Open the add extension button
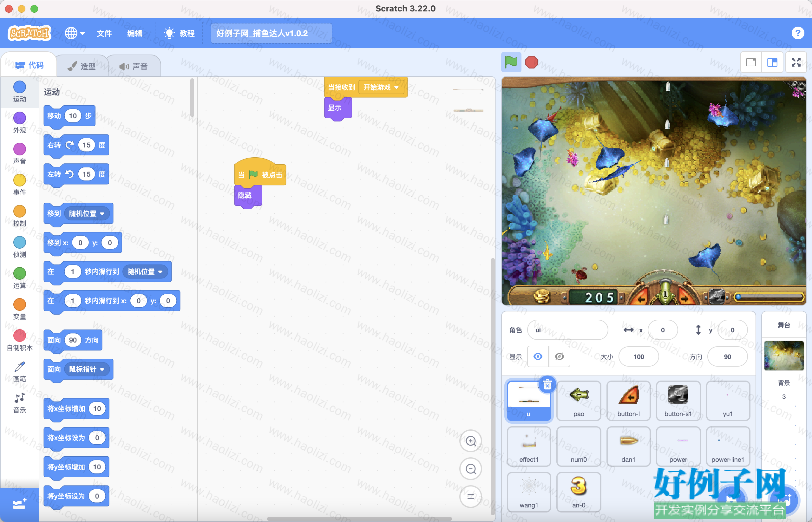Screen dimensions: 812x522 tap(19, 504)
